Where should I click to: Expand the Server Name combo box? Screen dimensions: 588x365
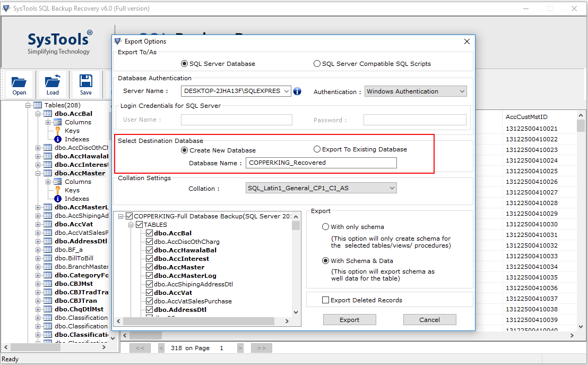point(287,91)
